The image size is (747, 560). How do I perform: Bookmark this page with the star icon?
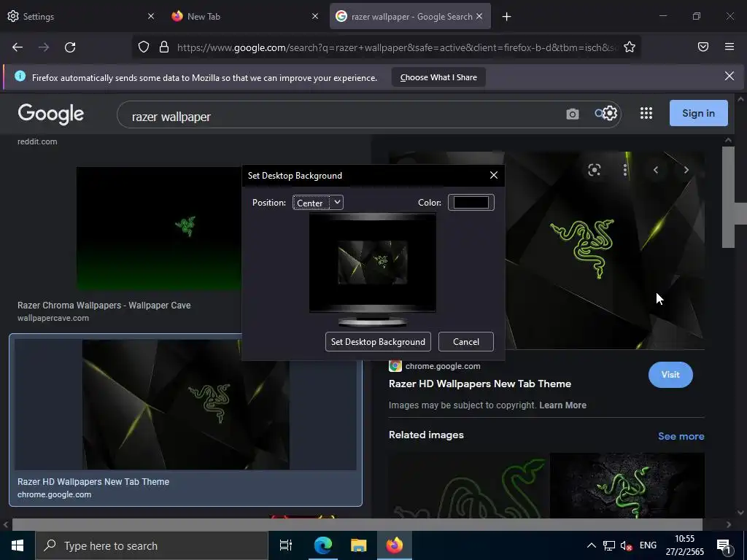630,47
